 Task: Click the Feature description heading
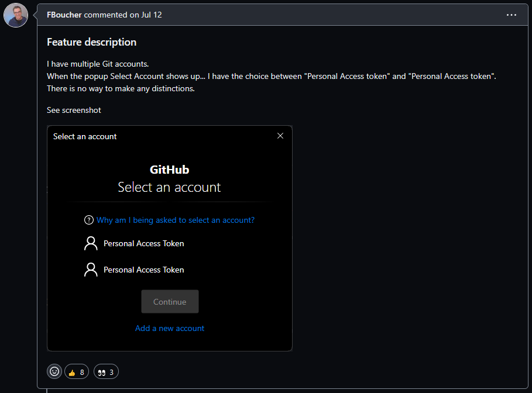(x=92, y=42)
